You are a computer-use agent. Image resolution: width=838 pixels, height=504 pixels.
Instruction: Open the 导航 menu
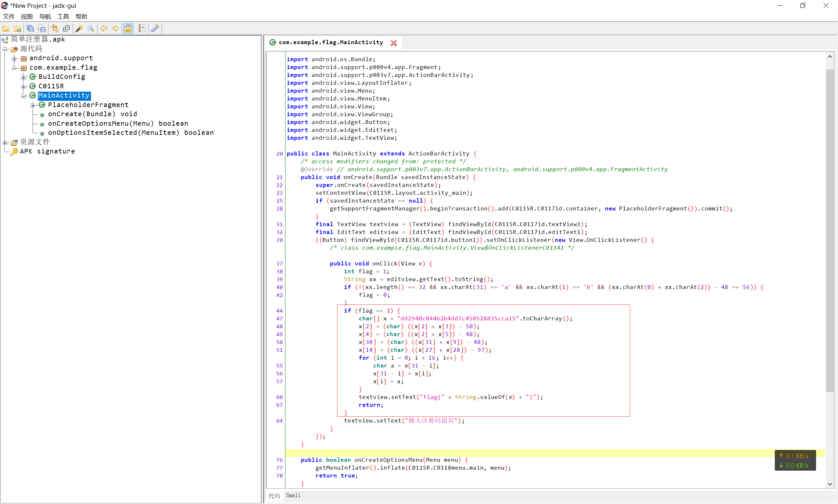[45, 16]
